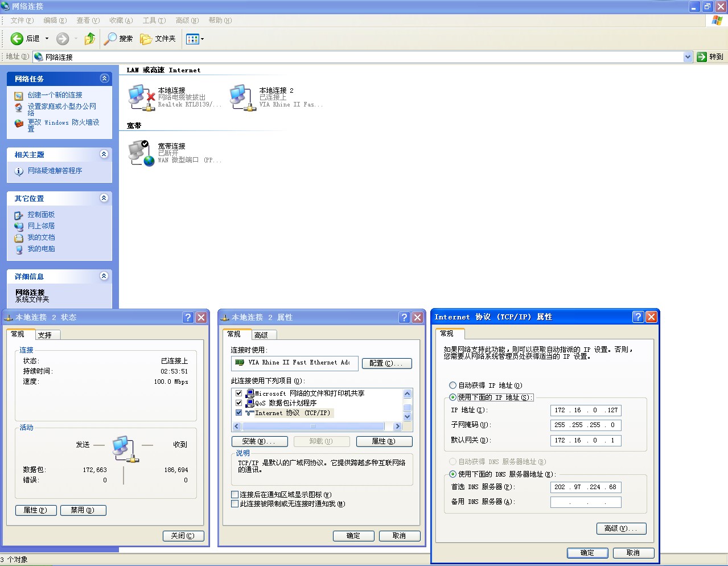
Task: Collapse the 网络任务 panel
Action: coord(104,79)
